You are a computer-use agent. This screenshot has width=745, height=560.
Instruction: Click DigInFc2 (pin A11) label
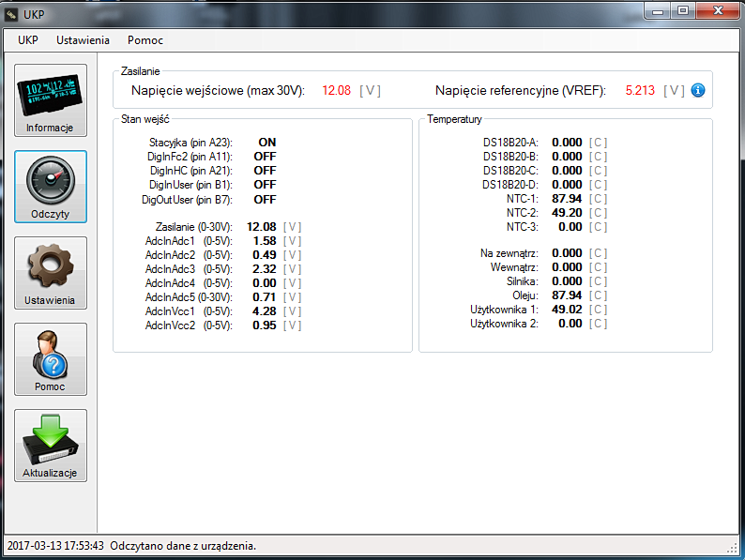click(190, 157)
